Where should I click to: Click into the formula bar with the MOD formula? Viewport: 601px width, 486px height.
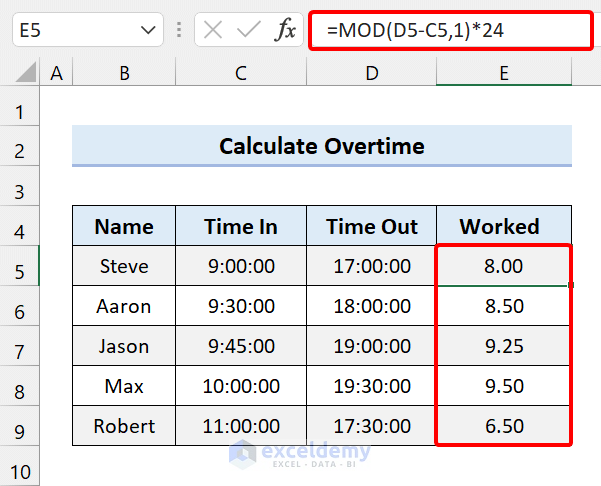pos(451,30)
